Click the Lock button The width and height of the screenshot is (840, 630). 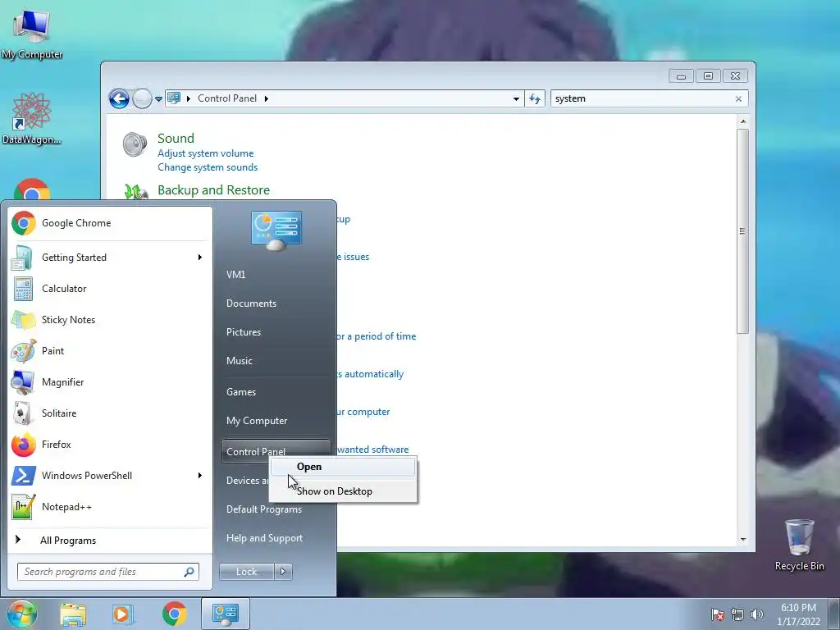246,572
